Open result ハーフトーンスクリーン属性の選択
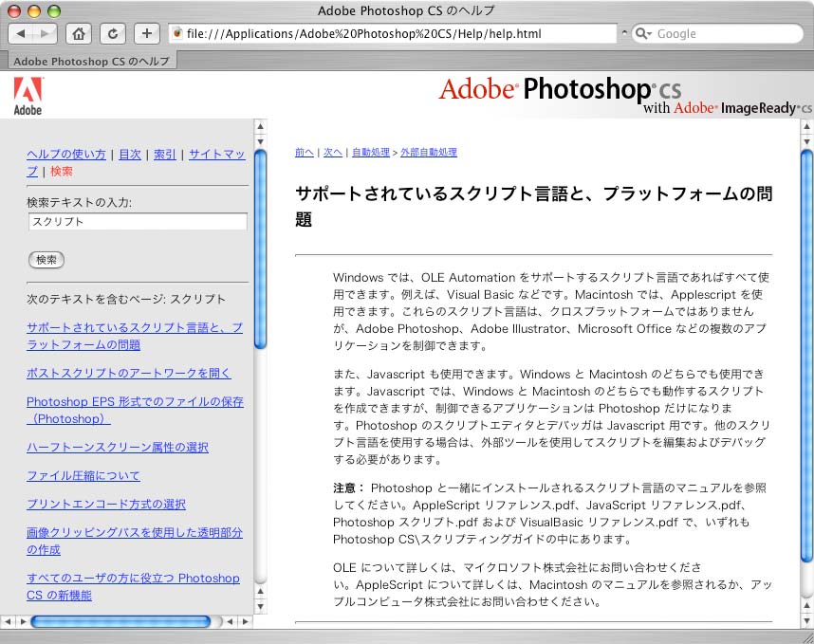The height and width of the screenshot is (644, 814). (x=118, y=448)
